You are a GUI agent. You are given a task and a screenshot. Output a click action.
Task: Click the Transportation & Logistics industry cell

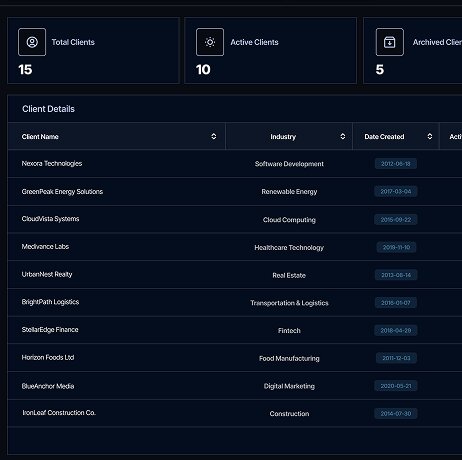point(289,303)
